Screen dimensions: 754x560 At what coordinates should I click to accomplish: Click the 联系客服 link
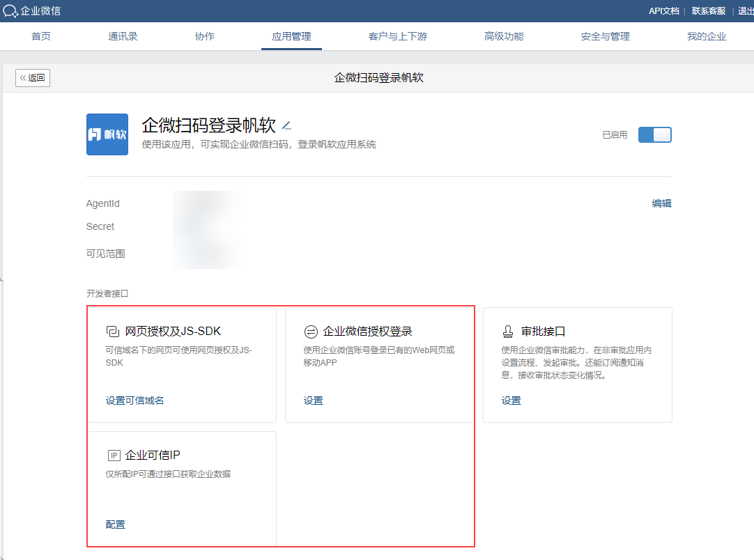pyautogui.click(x=708, y=10)
